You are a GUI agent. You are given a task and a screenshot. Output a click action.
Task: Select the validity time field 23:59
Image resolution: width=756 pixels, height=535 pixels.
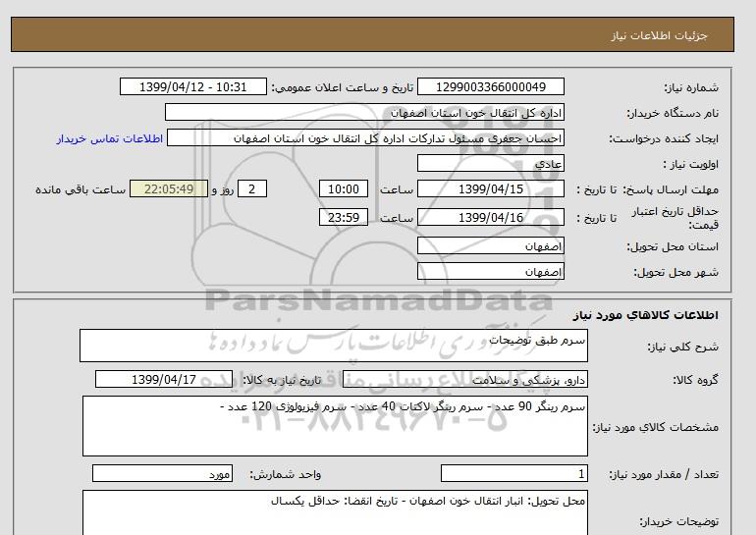pyautogui.click(x=344, y=217)
